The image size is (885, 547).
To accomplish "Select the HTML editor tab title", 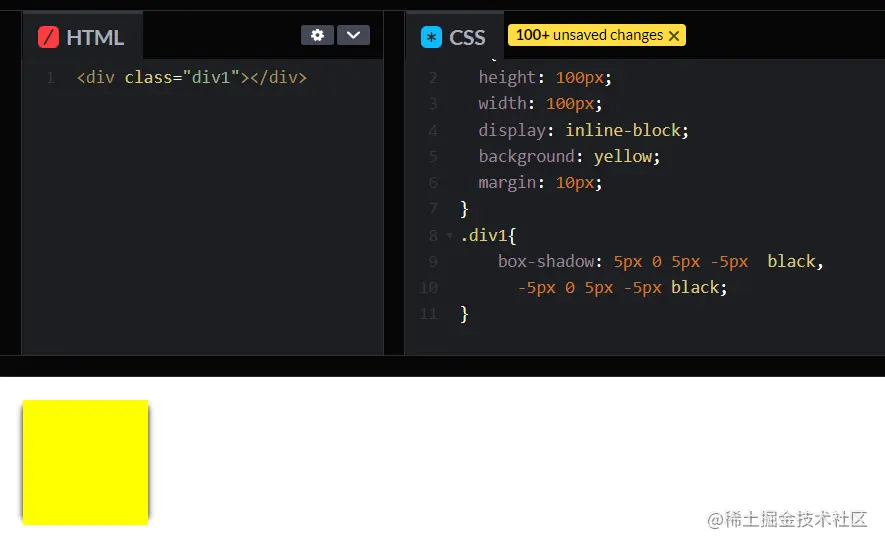I will click(x=95, y=38).
